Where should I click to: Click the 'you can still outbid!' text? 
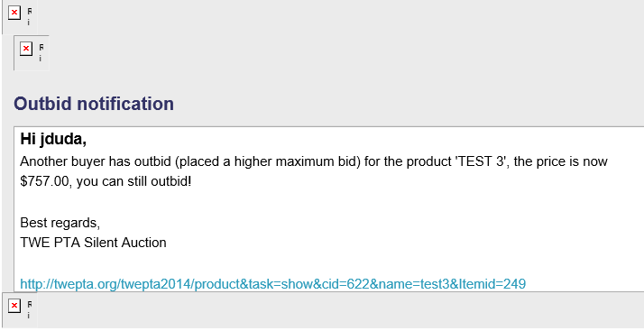tap(133, 181)
